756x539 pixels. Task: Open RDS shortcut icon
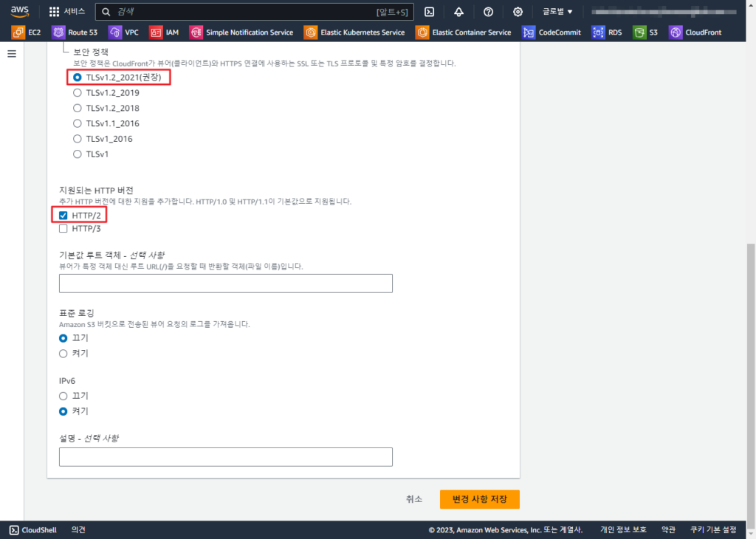(598, 32)
